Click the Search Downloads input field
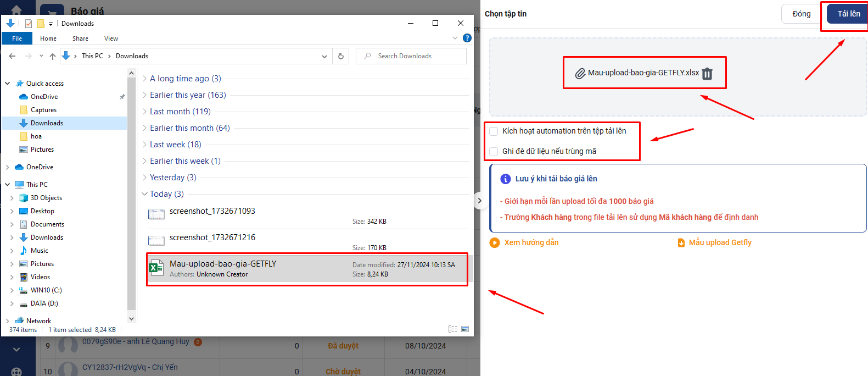The width and height of the screenshot is (868, 376). (417, 56)
